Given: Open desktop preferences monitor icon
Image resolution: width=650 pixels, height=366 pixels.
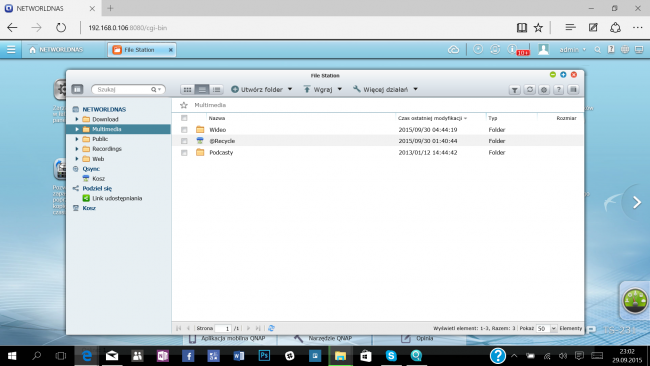Looking at the screenshot, I should (x=639, y=50).
